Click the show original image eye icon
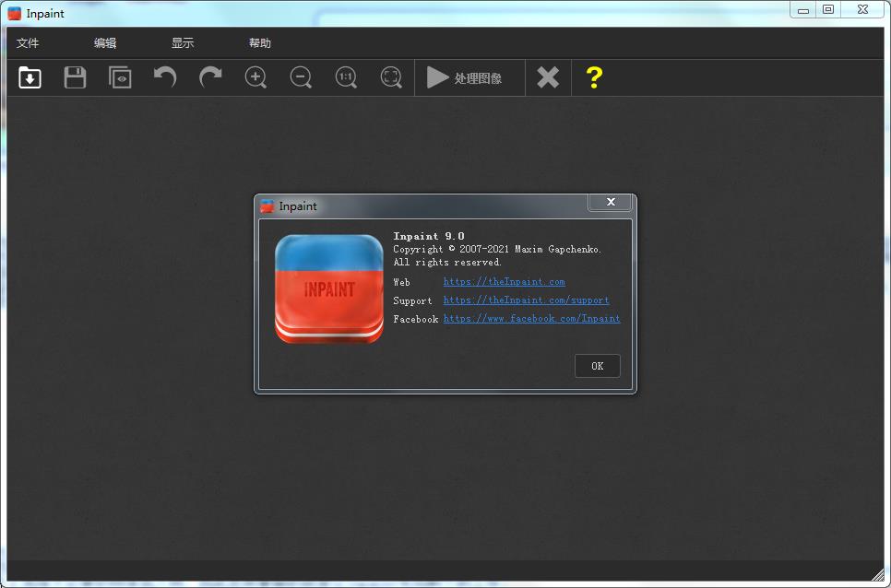This screenshot has height=588, width=891. pos(120,77)
